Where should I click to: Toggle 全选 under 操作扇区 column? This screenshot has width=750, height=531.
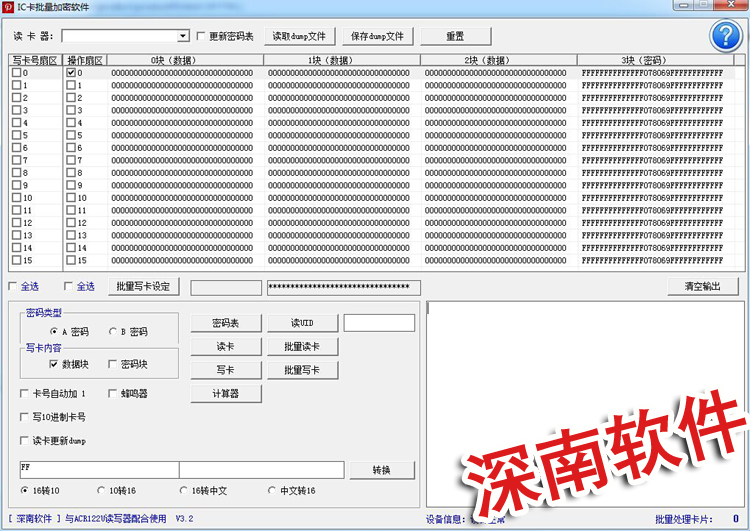(x=68, y=287)
